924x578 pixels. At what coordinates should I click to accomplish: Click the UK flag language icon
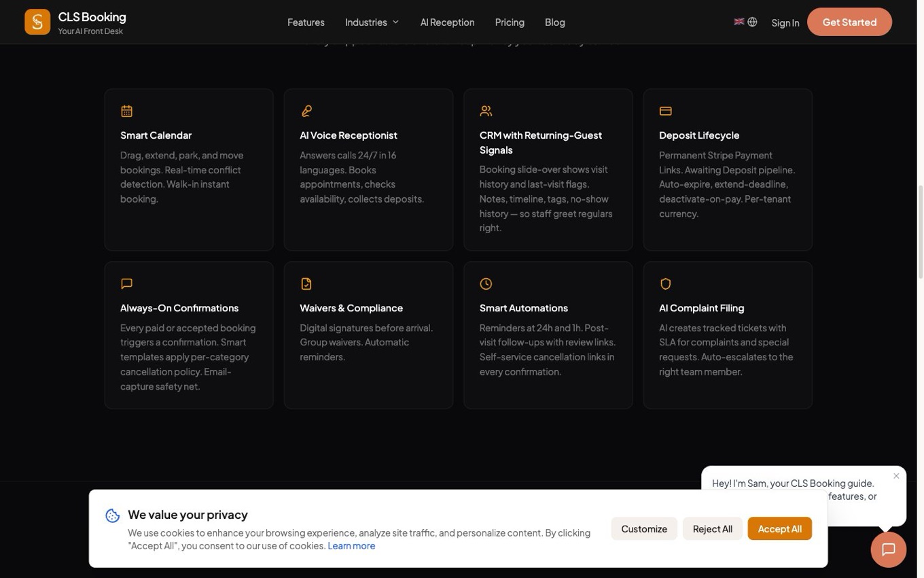pos(739,22)
